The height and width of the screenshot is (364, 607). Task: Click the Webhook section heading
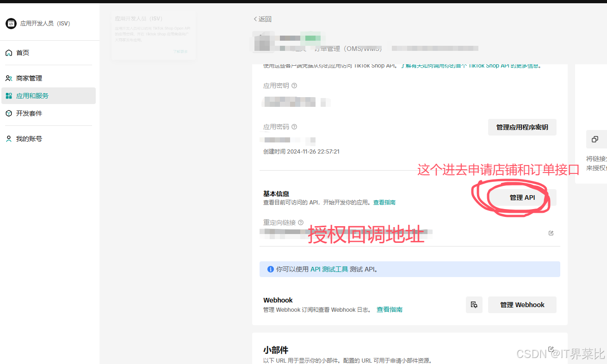click(x=278, y=300)
